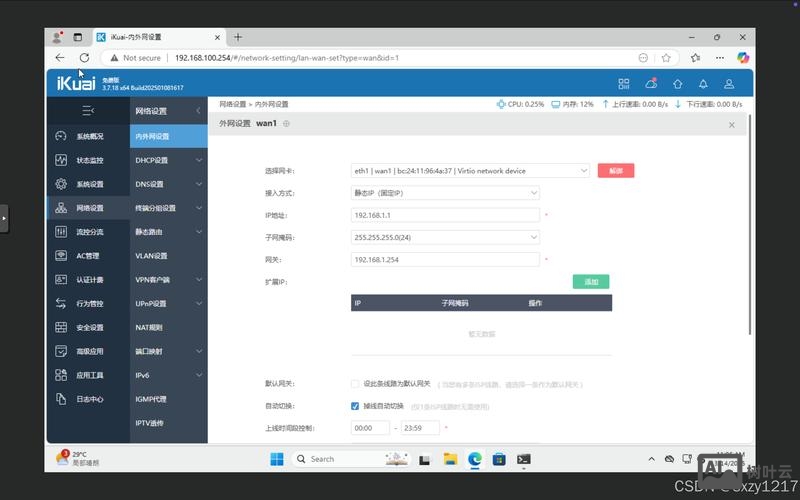Image resolution: width=800 pixels, height=500 pixels.
Task: Switch to the iKuai-内外网设置 browser tab
Action: 159,37
